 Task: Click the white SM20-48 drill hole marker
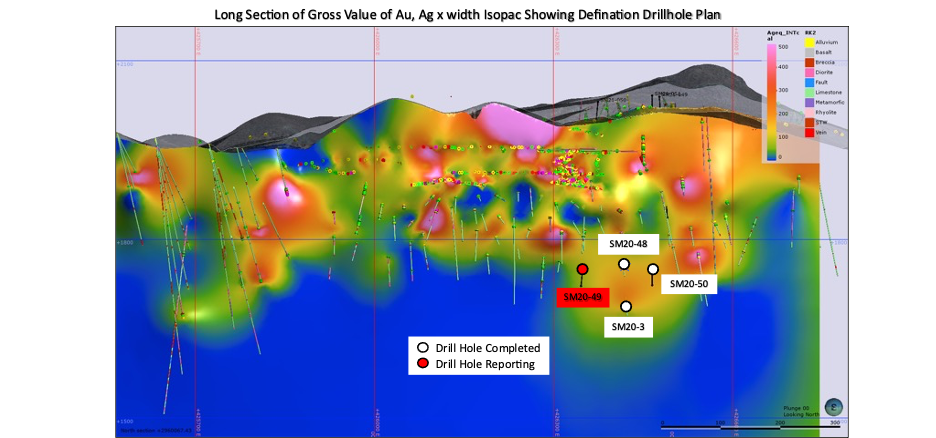coord(624,264)
